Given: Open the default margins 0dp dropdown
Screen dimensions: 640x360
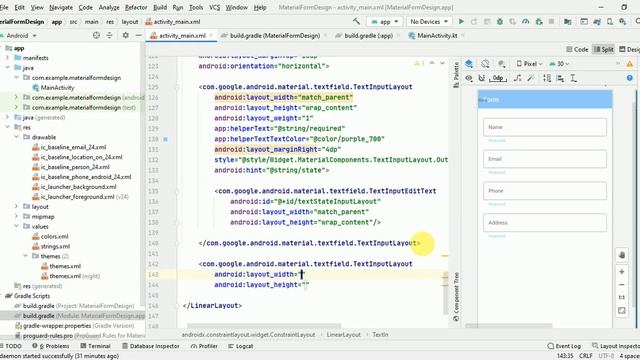Looking at the screenshot, I should coord(498,78).
